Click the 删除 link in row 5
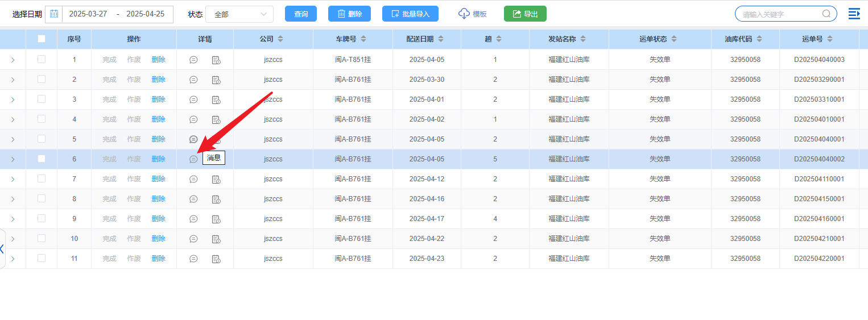This screenshot has width=868, height=320. 158,139
